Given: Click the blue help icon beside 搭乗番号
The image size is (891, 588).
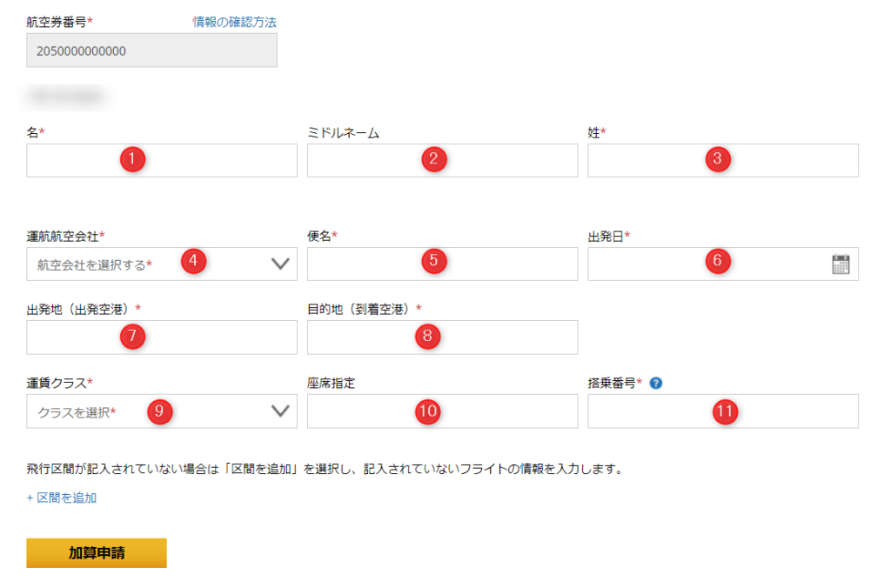Looking at the screenshot, I should [656, 383].
